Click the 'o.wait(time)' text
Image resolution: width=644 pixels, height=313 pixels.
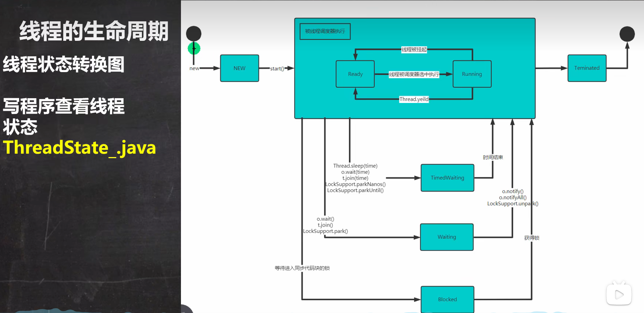pyautogui.click(x=355, y=172)
